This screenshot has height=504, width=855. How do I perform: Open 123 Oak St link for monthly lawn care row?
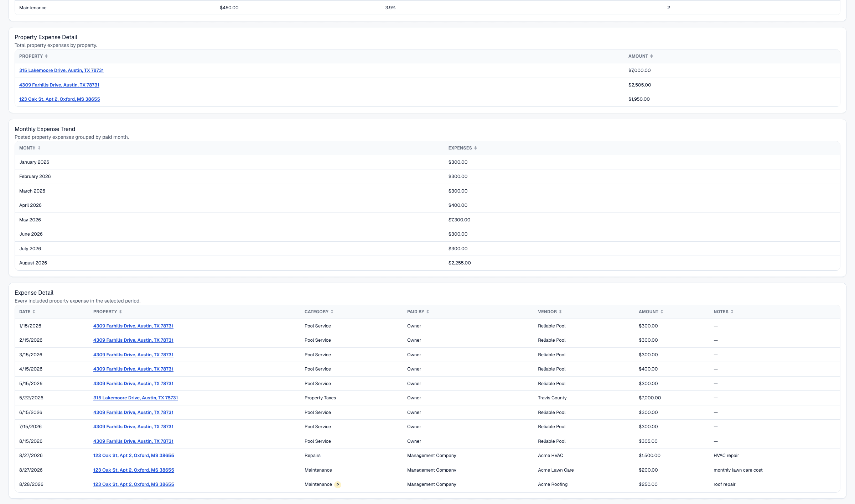(134, 470)
